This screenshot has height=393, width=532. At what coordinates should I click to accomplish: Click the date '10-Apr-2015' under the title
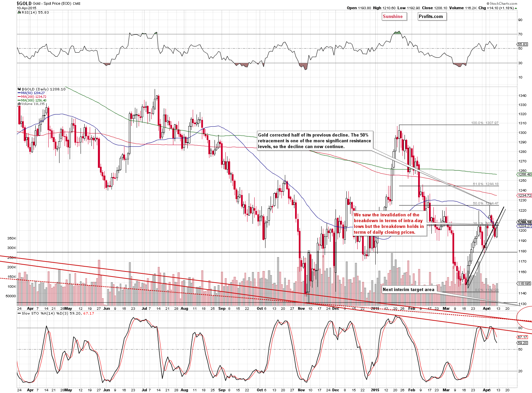tap(27, 8)
